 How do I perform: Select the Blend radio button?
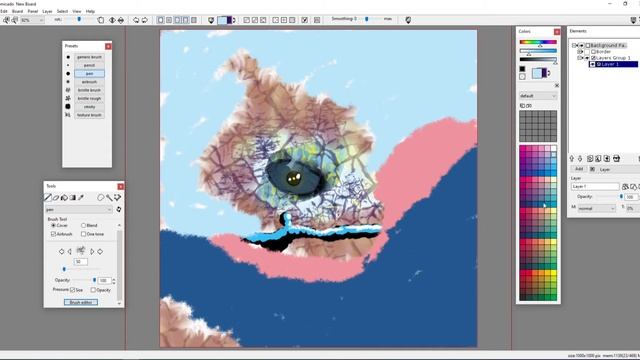83,225
